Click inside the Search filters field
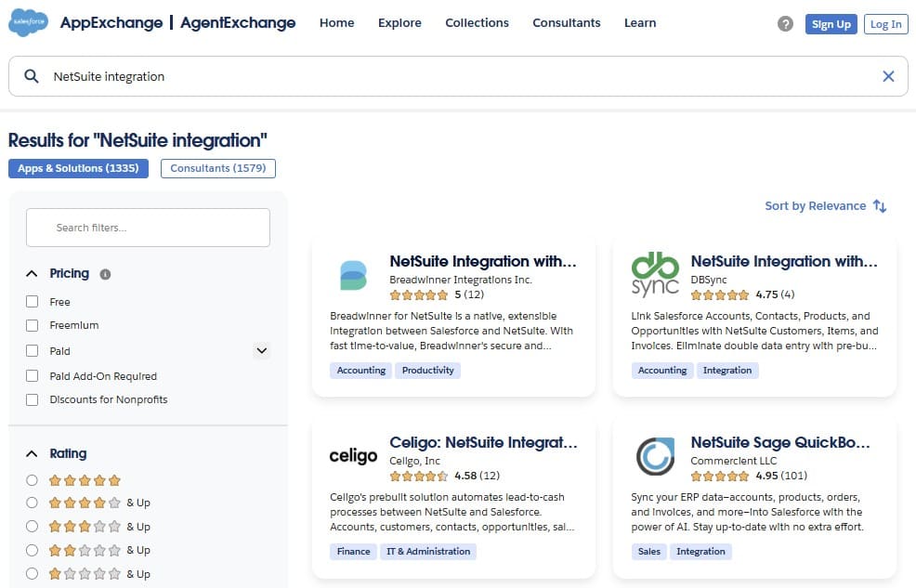 pyautogui.click(x=148, y=227)
